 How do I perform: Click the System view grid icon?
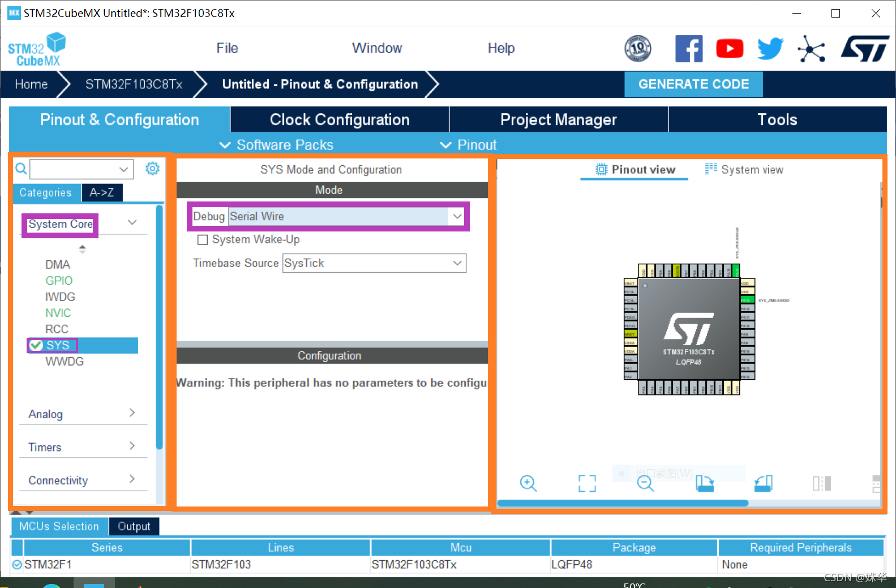[x=711, y=169]
